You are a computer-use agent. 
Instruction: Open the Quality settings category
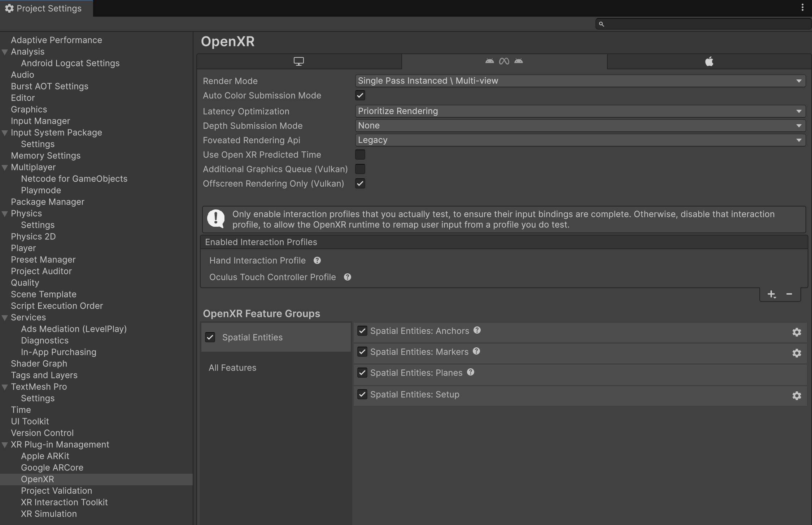(25, 283)
